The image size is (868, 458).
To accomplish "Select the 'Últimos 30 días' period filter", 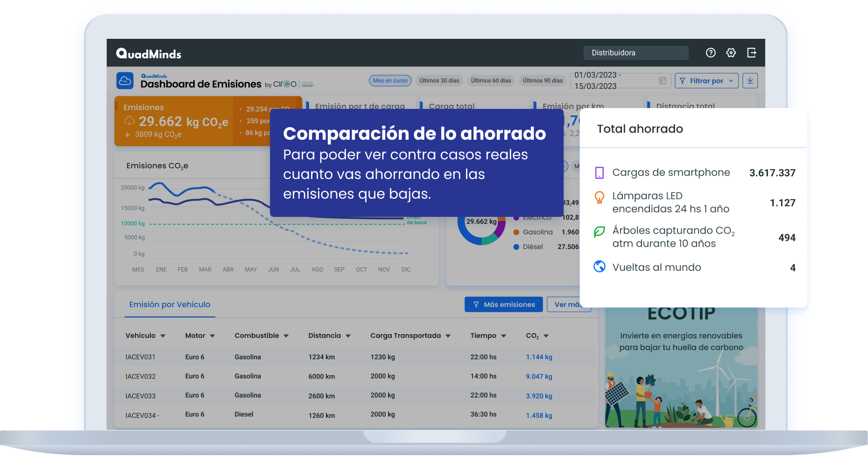I will 439,80.
